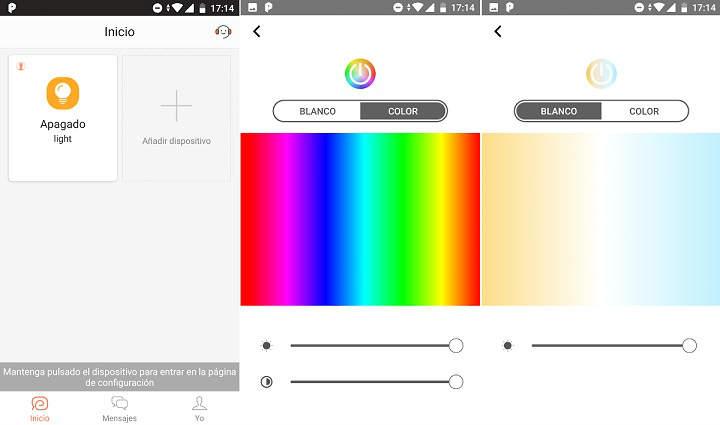Screen dimensions: 720x425
Task: Open the support headset icon in header
Action: (222, 32)
